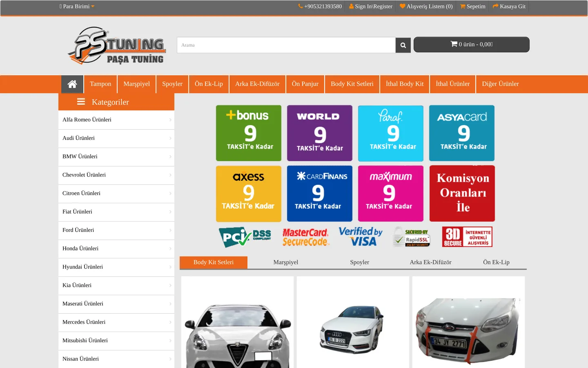The height and width of the screenshot is (368, 588).
Task: Open the İthal Body Kit menu item
Action: coord(405,84)
